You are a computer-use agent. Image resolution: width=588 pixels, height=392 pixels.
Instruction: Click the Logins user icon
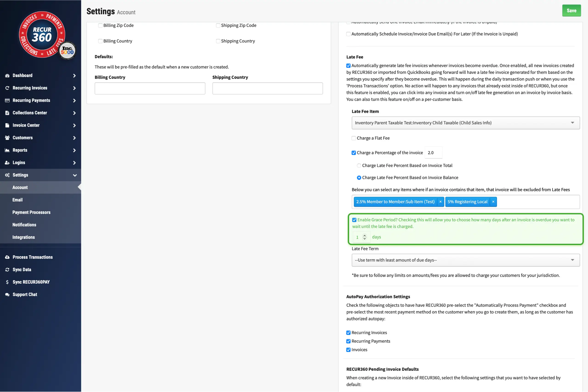(x=7, y=163)
